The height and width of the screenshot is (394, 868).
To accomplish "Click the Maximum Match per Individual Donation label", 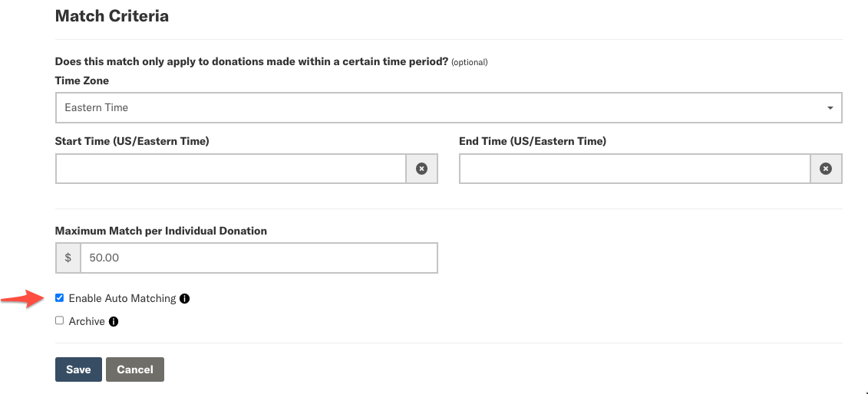I will point(161,231).
